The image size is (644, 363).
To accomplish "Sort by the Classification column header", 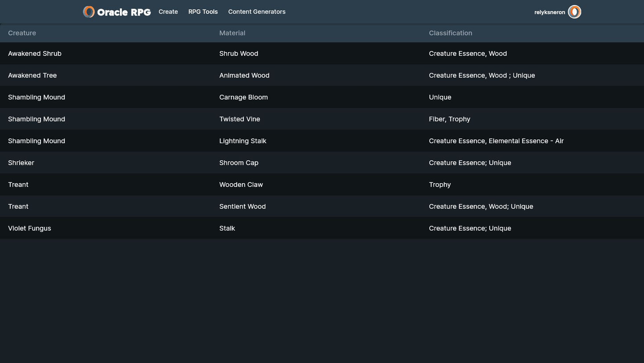I will 450,33.
